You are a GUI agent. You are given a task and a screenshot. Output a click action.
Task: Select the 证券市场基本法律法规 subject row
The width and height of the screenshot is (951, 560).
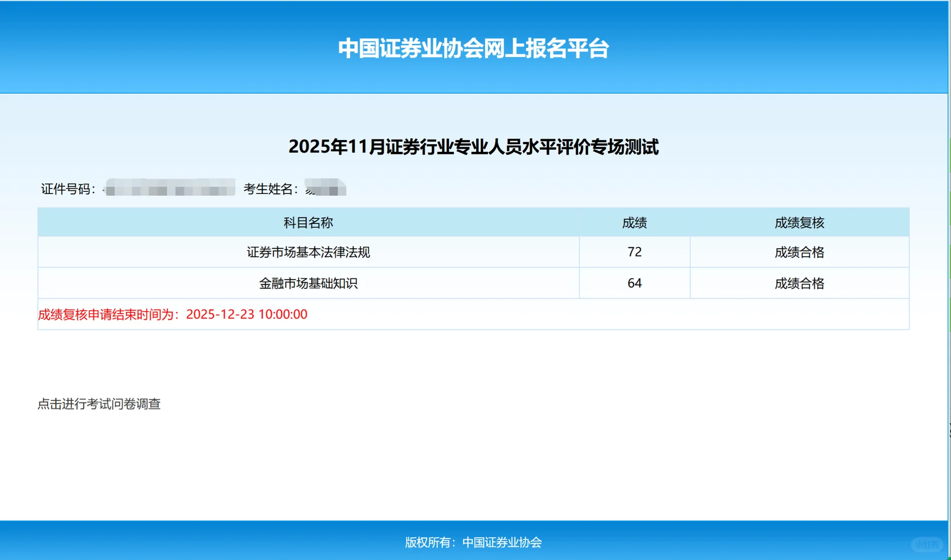pyautogui.click(x=308, y=252)
